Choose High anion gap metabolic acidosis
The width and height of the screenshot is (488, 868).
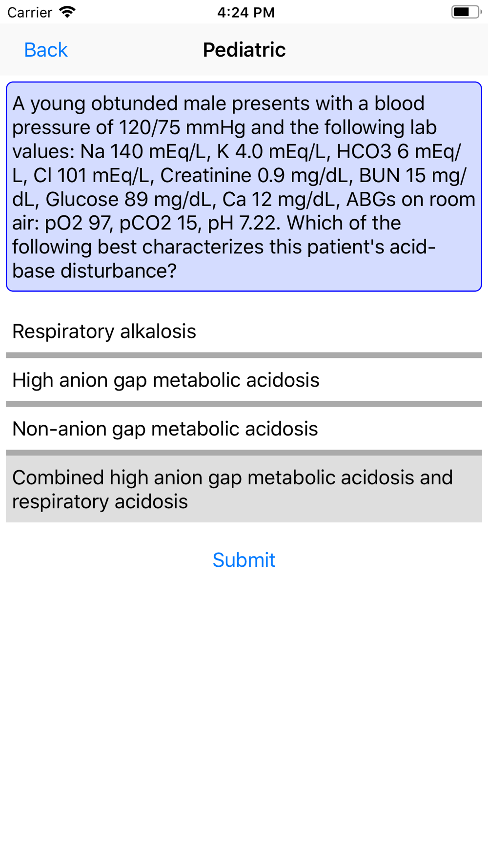point(244,380)
